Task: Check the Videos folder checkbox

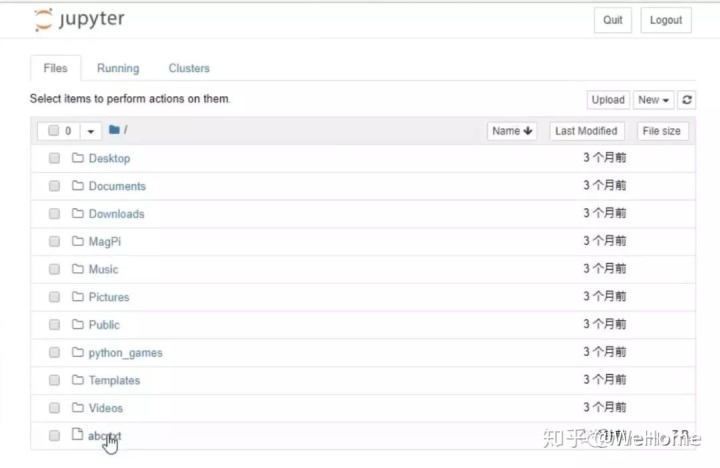Action: coord(54,408)
